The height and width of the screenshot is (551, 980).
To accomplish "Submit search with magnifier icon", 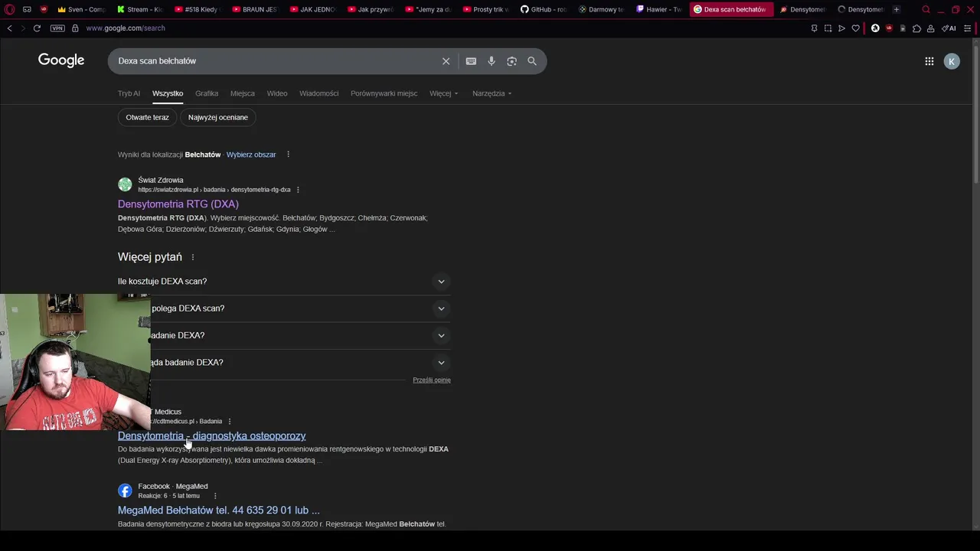I will click(532, 61).
